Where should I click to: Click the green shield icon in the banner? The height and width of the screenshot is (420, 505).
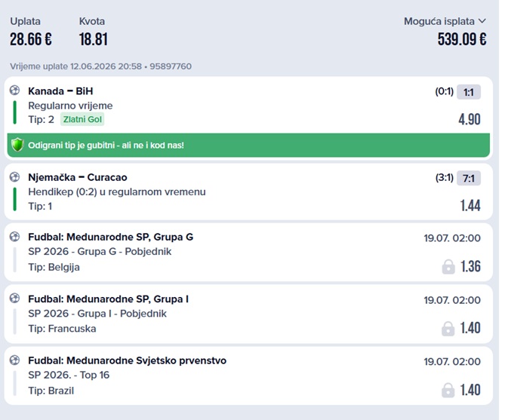coord(17,145)
